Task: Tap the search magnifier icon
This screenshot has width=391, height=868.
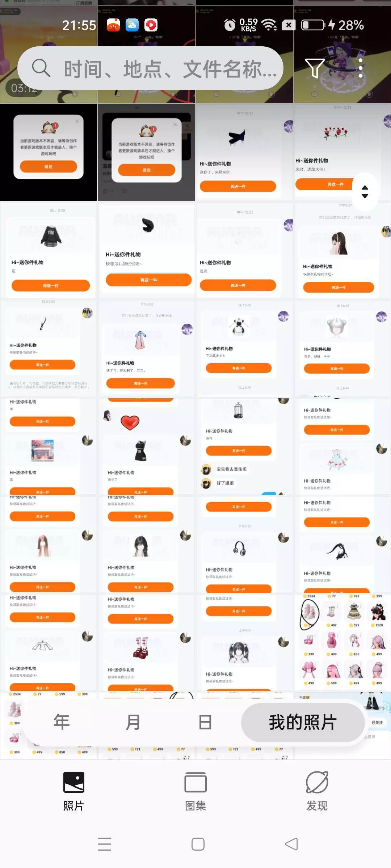Action: tap(41, 68)
